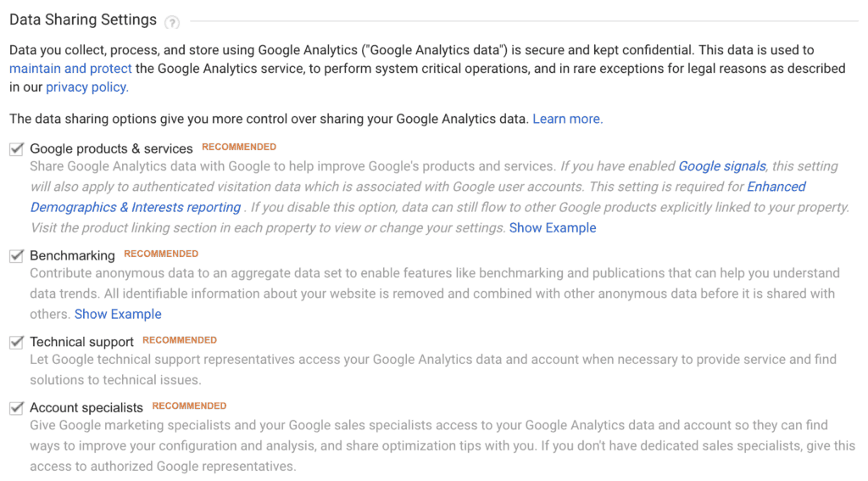Open the Demographics & Interests reporting link
Viewport: 868px width, 481px height.
[x=136, y=207]
